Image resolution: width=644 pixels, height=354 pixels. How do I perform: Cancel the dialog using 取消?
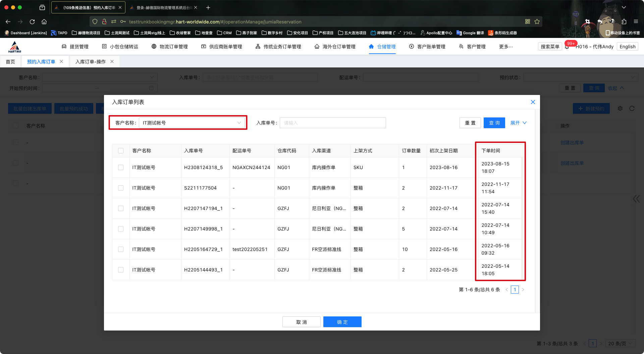pyautogui.click(x=301, y=322)
